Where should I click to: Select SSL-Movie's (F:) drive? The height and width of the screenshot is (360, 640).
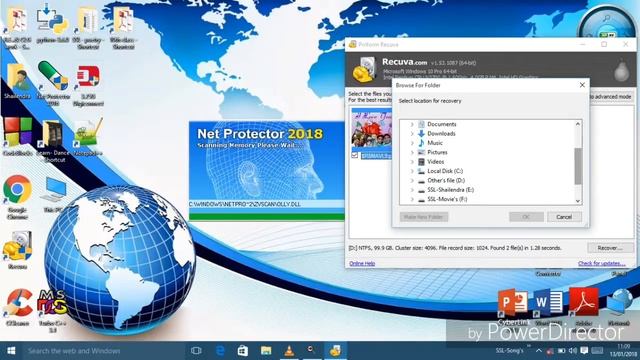(447, 199)
